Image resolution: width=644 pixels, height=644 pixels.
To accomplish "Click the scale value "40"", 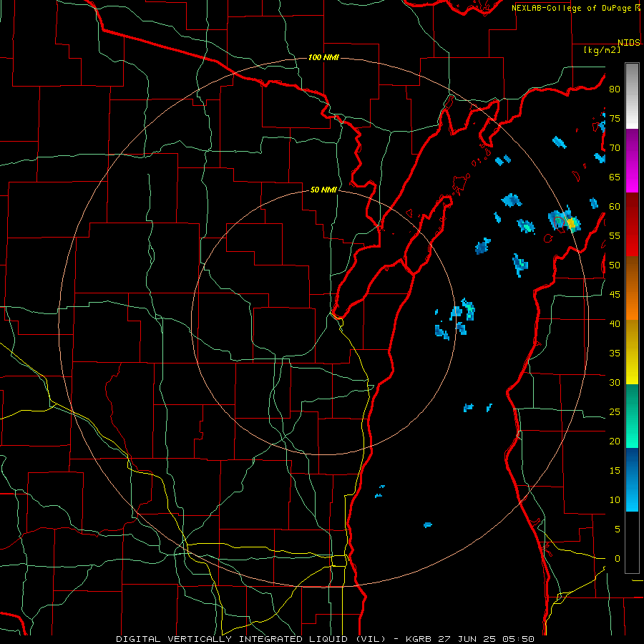I will [x=615, y=324].
